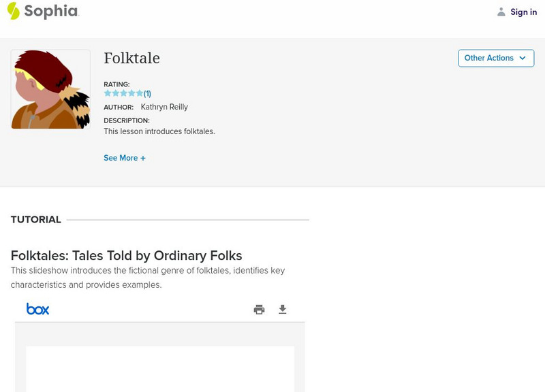Image resolution: width=545 pixels, height=392 pixels.
Task: Click the Other Actions chevron arrow
Action: (523, 58)
